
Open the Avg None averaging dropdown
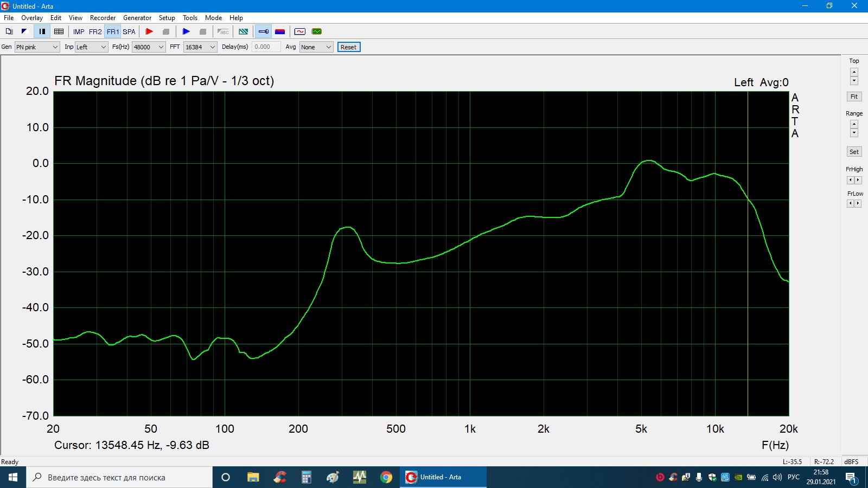click(x=316, y=47)
